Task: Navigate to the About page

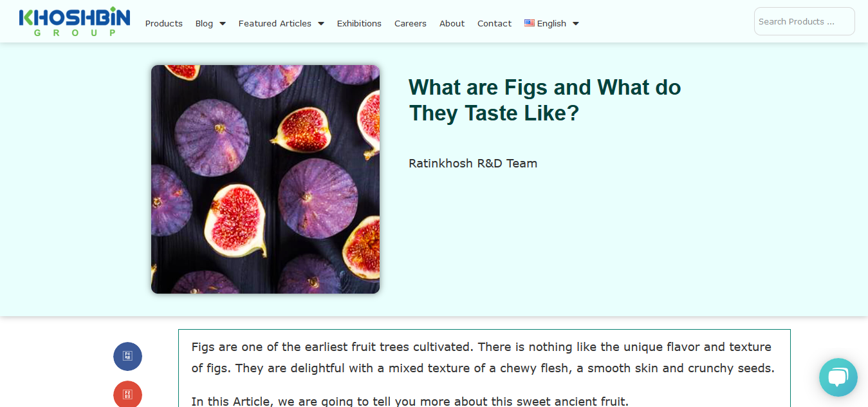Action: click(452, 23)
